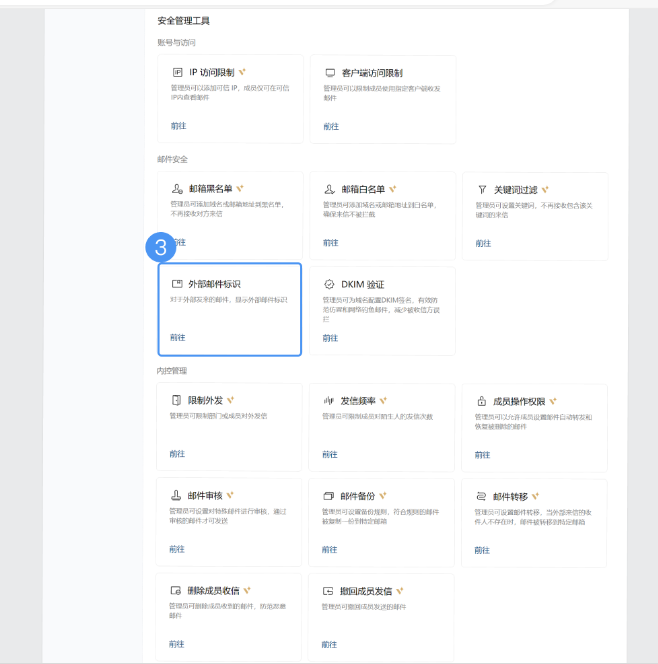The image size is (658, 664).
Task: Click the 限制外发 icon
Action: point(177,400)
